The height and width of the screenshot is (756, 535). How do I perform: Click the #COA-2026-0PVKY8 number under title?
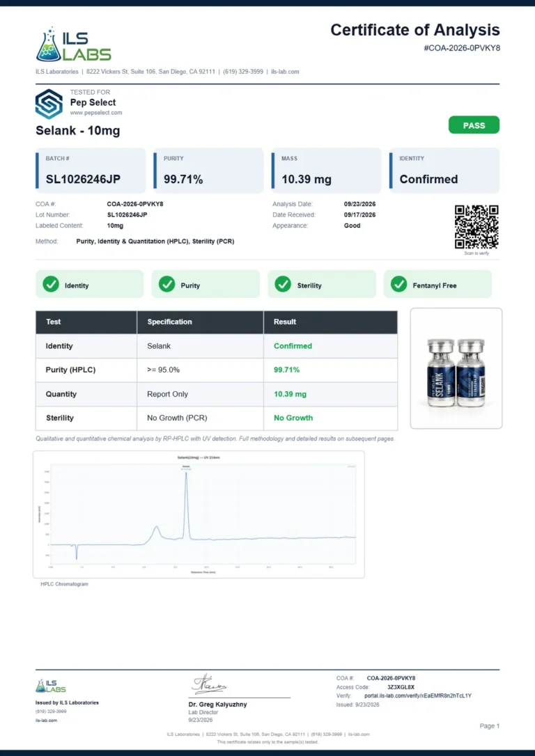click(462, 48)
